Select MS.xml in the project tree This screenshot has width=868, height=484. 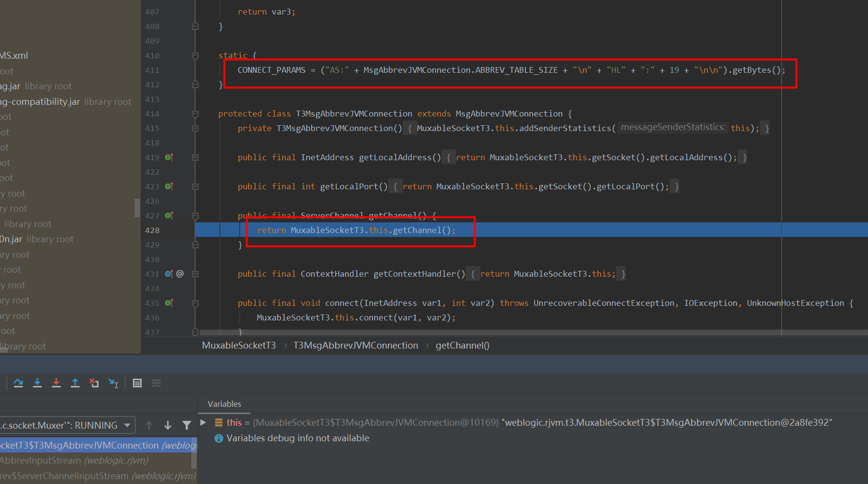point(14,56)
